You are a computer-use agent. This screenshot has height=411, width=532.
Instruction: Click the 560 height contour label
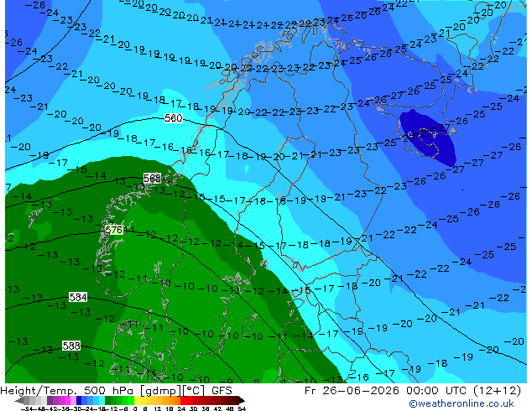coord(174,118)
